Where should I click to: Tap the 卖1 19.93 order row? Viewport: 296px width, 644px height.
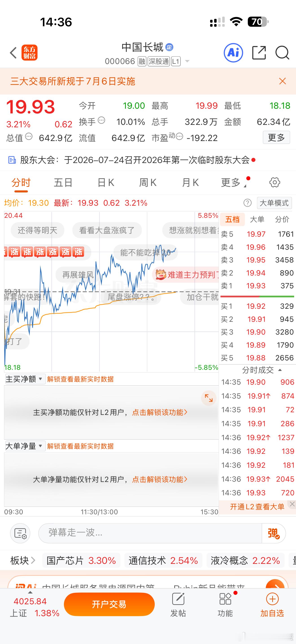coord(257,286)
